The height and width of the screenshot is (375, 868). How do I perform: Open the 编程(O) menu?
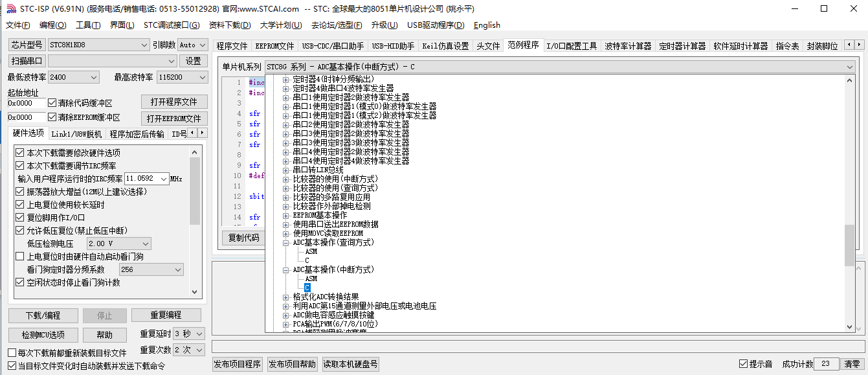[x=52, y=25]
